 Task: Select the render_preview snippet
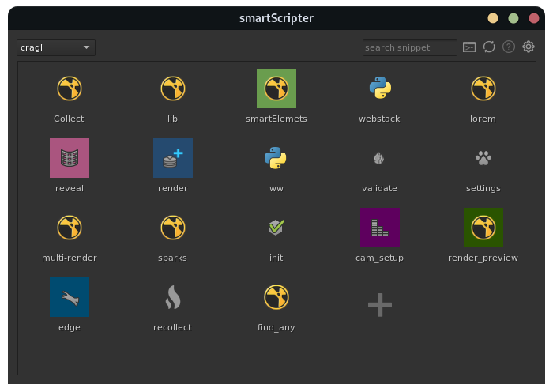click(x=483, y=228)
